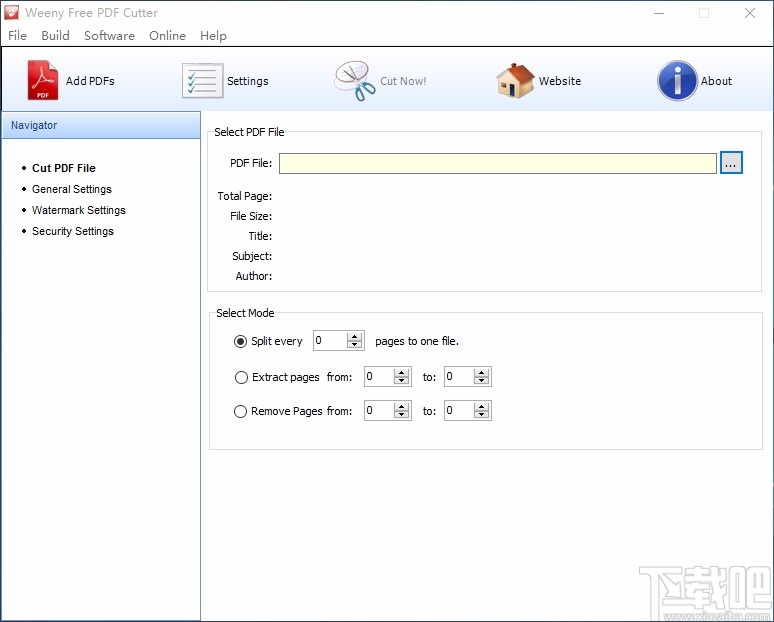
Task: Click the Settings toolbar label
Action: click(x=248, y=81)
